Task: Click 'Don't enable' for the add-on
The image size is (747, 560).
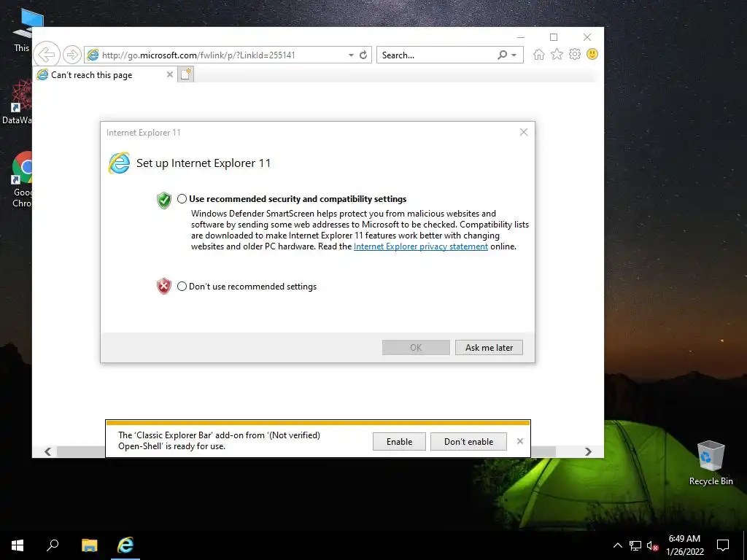Action: (x=469, y=441)
